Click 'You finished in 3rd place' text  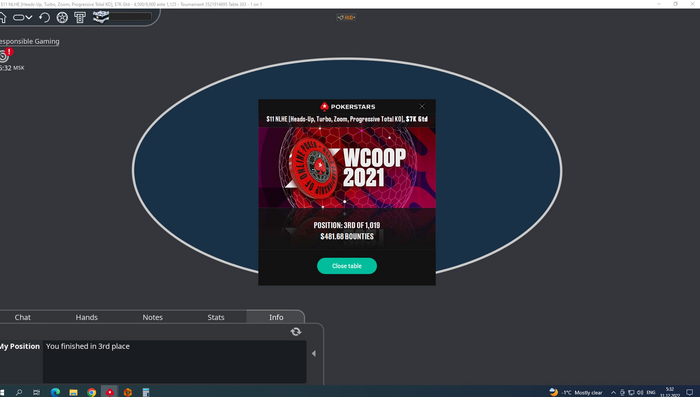[x=88, y=346]
